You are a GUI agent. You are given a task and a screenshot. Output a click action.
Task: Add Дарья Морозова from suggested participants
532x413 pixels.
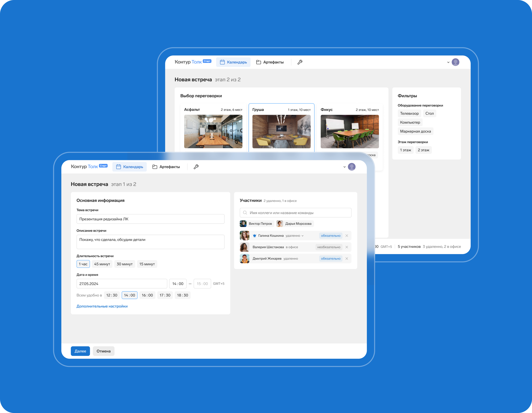click(295, 224)
